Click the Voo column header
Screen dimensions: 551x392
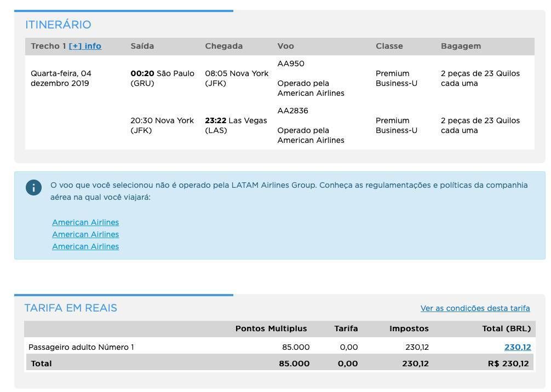[x=285, y=46]
